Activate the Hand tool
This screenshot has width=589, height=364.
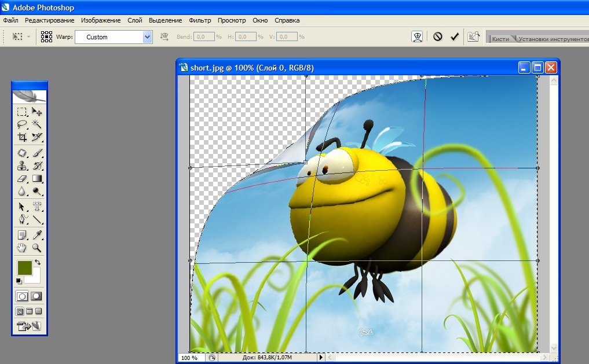pos(22,248)
